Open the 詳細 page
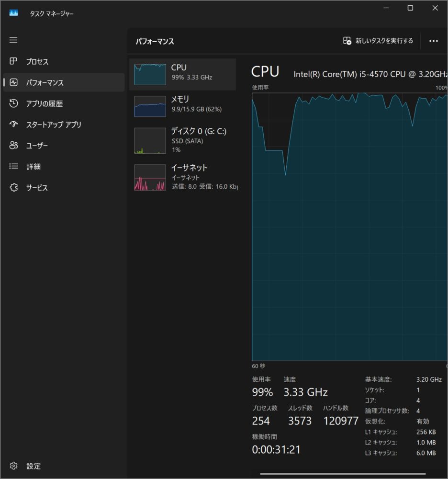Screen dimensions: 448x479 [64, 167]
